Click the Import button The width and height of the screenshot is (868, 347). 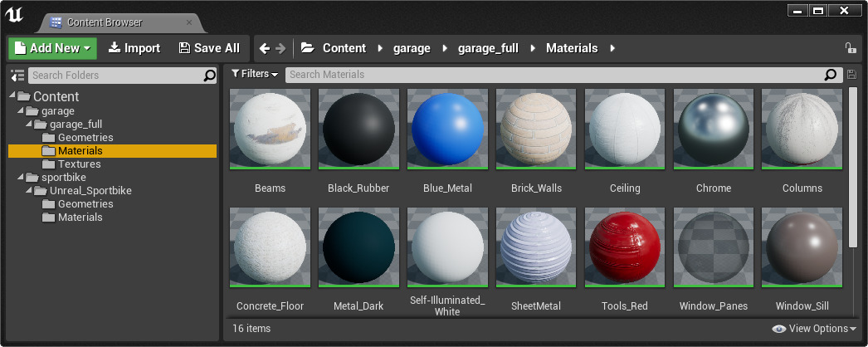(134, 48)
